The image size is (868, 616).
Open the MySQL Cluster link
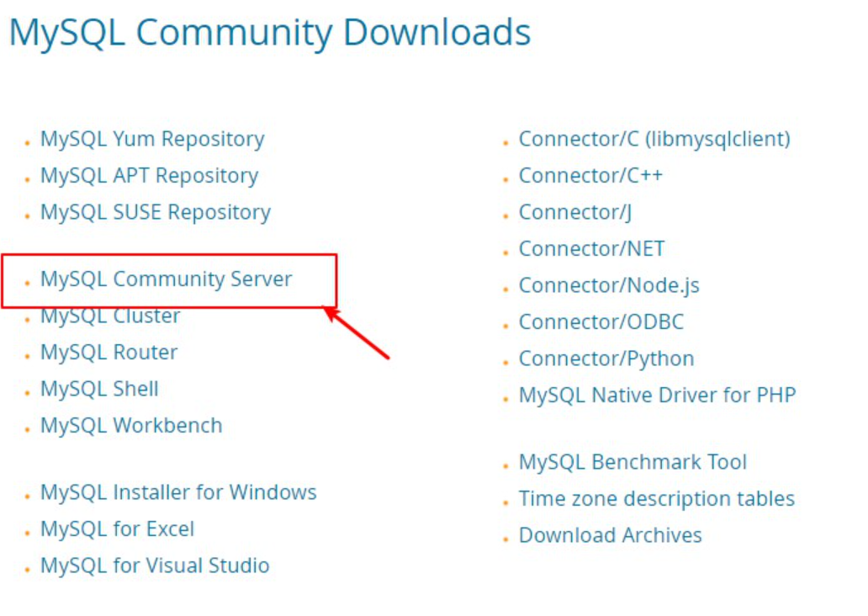point(110,316)
